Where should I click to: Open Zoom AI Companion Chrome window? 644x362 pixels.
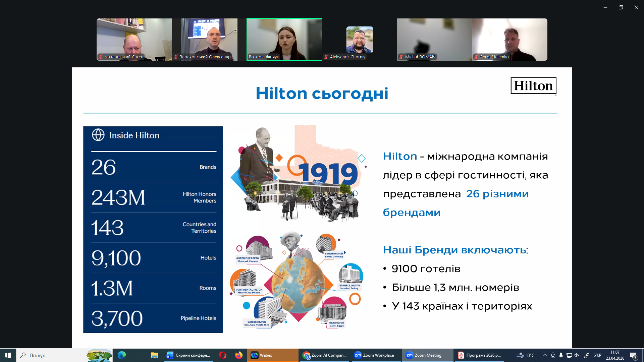point(324,355)
